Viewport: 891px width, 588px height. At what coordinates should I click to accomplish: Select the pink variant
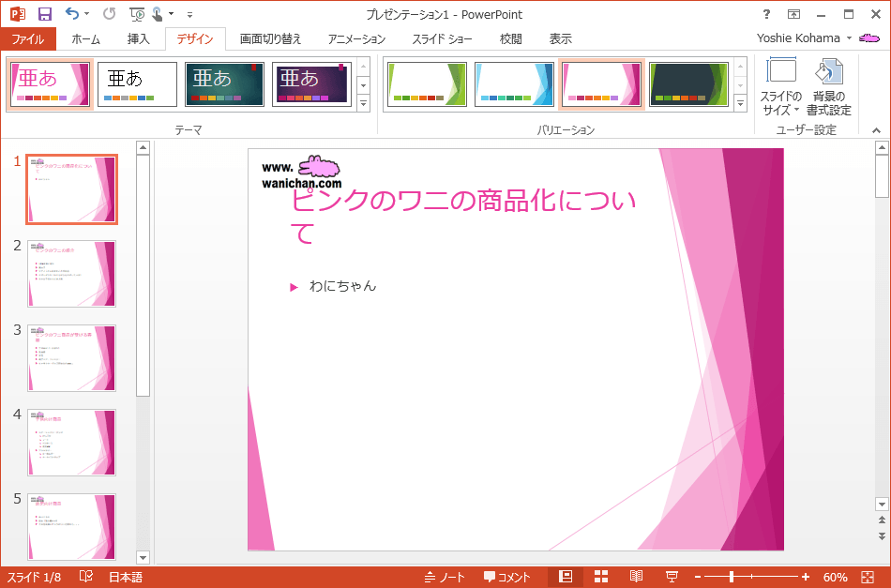[601, 84]
